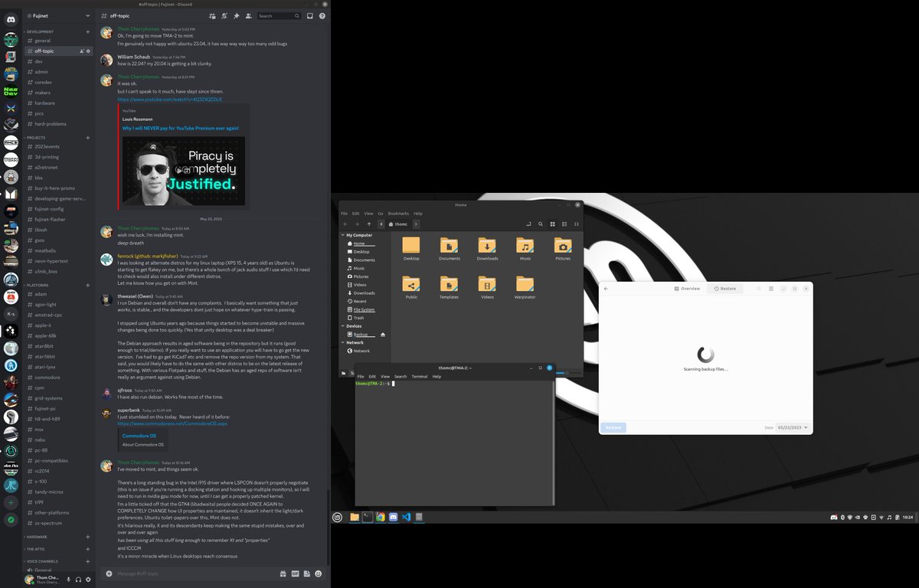Switch to Overview tab in backup window
The image size is (919, 588).
686,289
